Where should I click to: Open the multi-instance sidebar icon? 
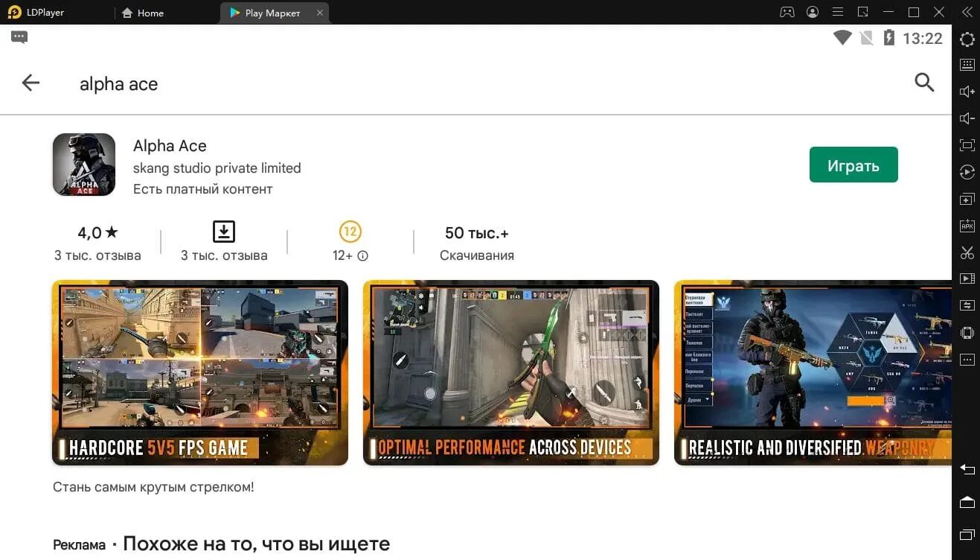click(x=967, y=200)
